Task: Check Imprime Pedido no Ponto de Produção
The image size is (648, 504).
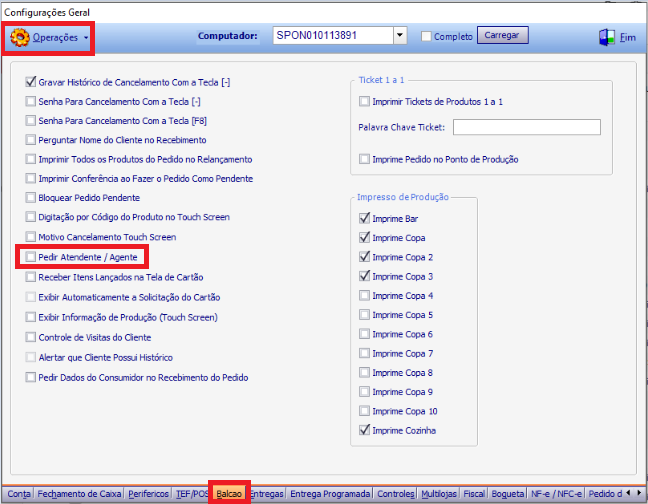Action: pyautogui.click(x=364, y=159)
